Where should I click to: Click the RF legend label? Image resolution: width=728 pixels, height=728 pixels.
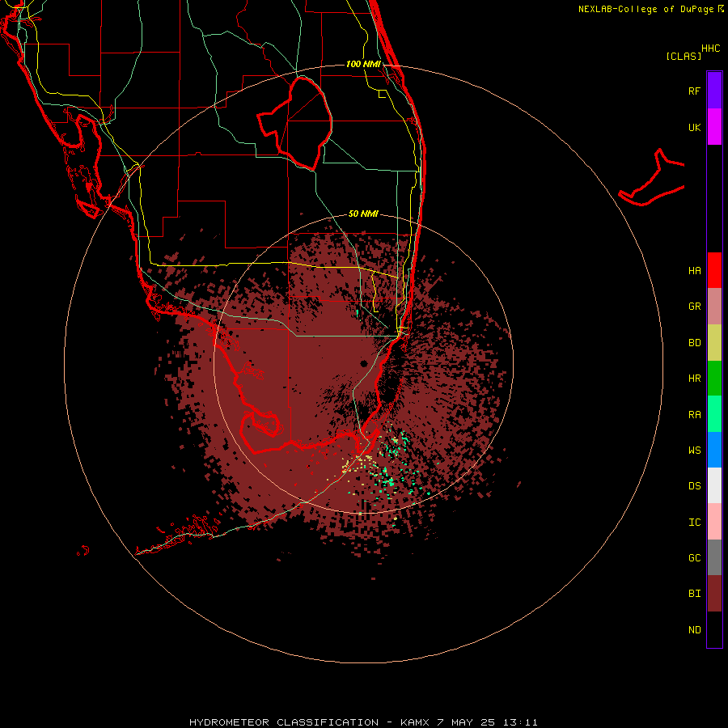[x=694, y=91]
